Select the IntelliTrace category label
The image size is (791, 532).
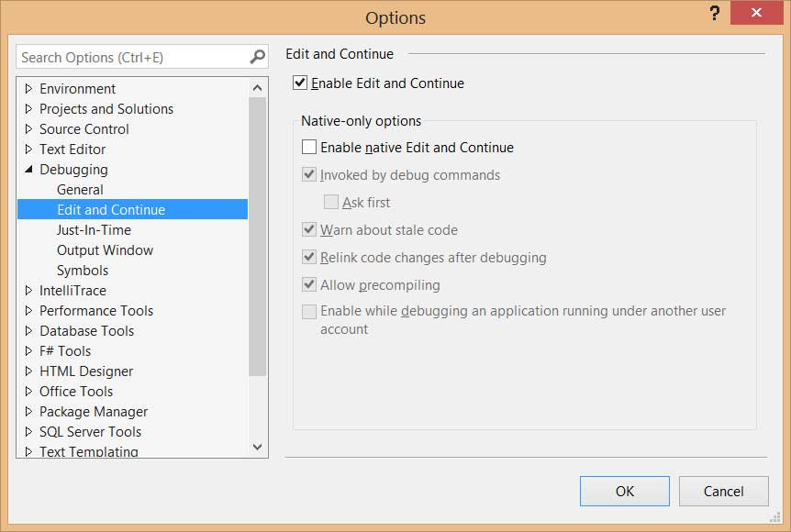click(x=72, y=291)
